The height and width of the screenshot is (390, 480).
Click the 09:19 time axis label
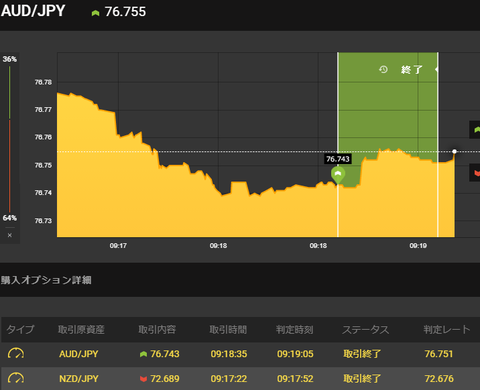(x=418, y=246)
